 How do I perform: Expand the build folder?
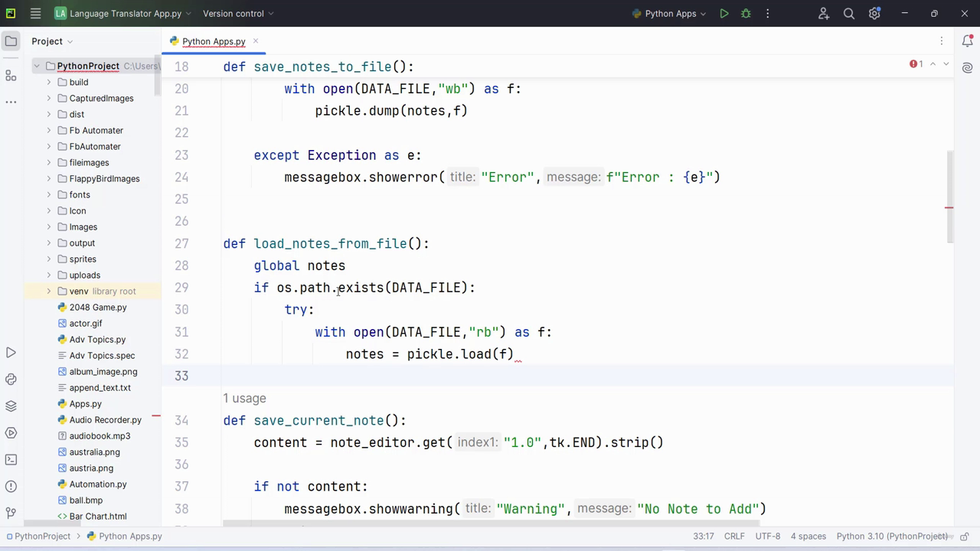tap(49, 82)
